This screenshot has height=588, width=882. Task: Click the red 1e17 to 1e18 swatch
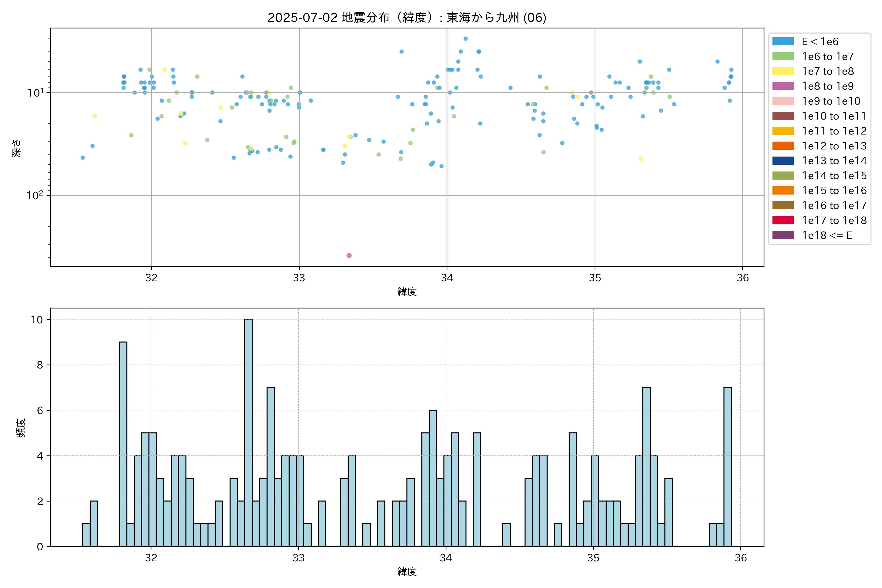click(783, 220)
